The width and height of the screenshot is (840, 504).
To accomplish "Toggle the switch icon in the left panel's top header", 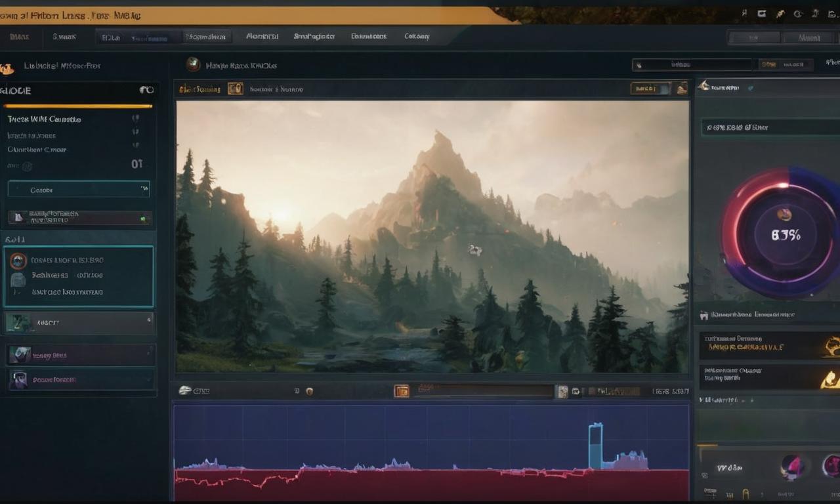I will [x=146, y=90].
